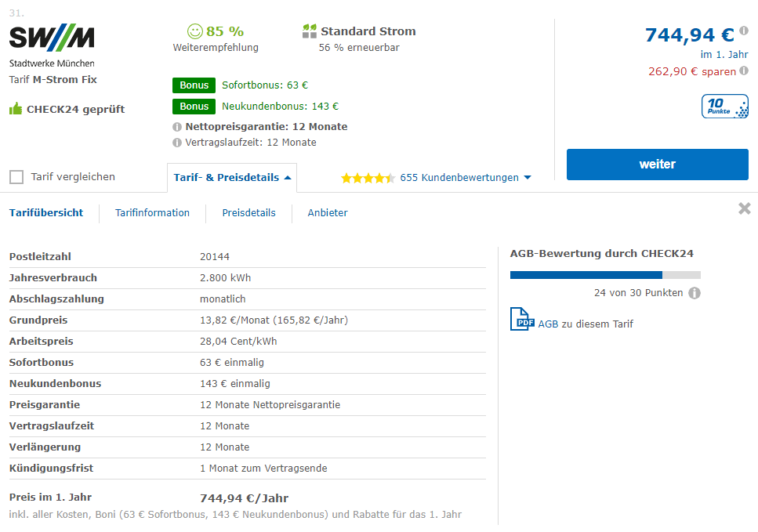This screenshot has height=532, width=758.
Task: Open info icon beside Vertragslaufzeit: 12 Monate
Action: point(177,143)
